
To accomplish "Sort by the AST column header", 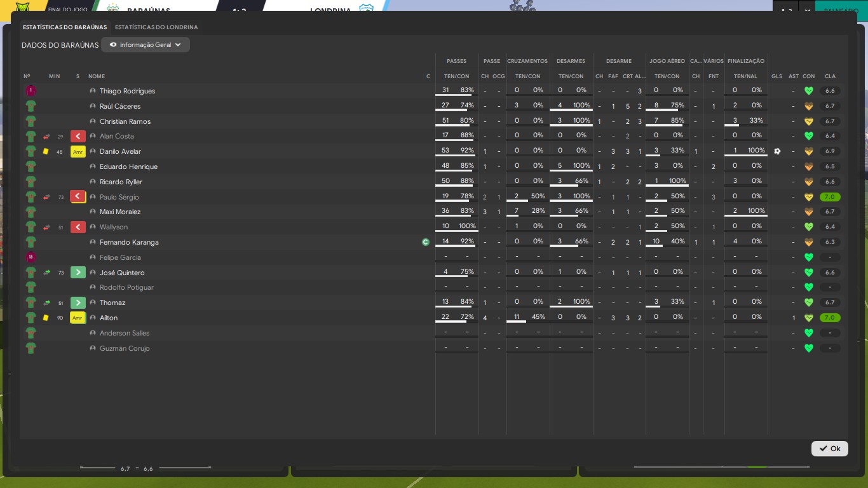I will pos(793,76).
